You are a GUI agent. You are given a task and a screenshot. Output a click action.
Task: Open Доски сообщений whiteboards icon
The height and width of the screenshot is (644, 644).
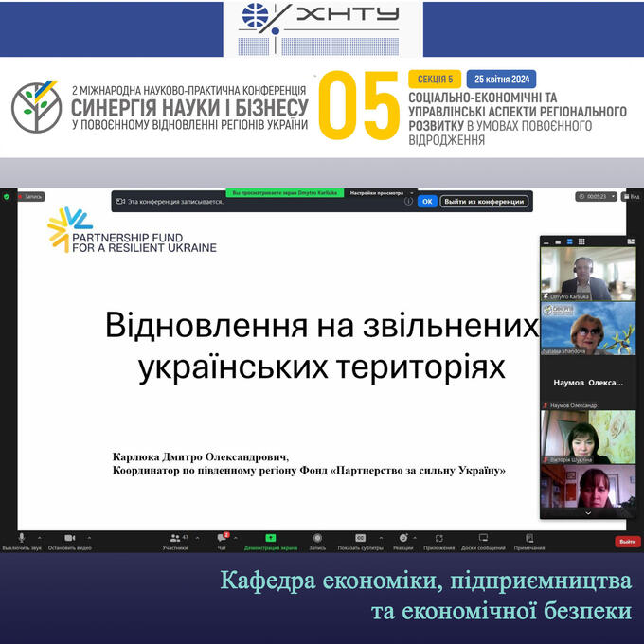click(x=483, y=538)
